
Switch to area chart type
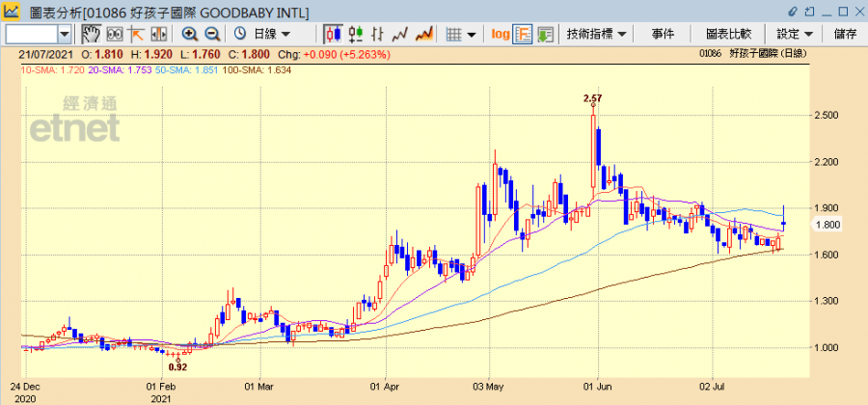[422, 34]
